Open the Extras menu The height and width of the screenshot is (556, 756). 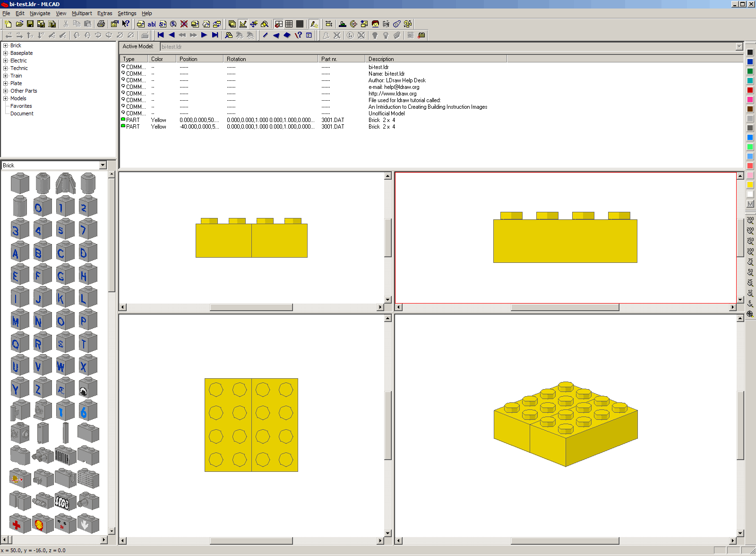104,13
